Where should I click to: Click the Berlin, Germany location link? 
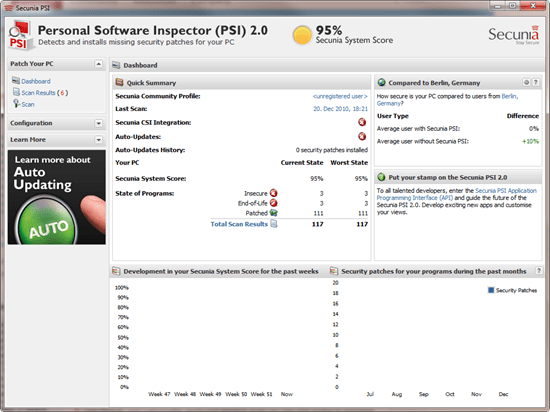coord(448,100)
